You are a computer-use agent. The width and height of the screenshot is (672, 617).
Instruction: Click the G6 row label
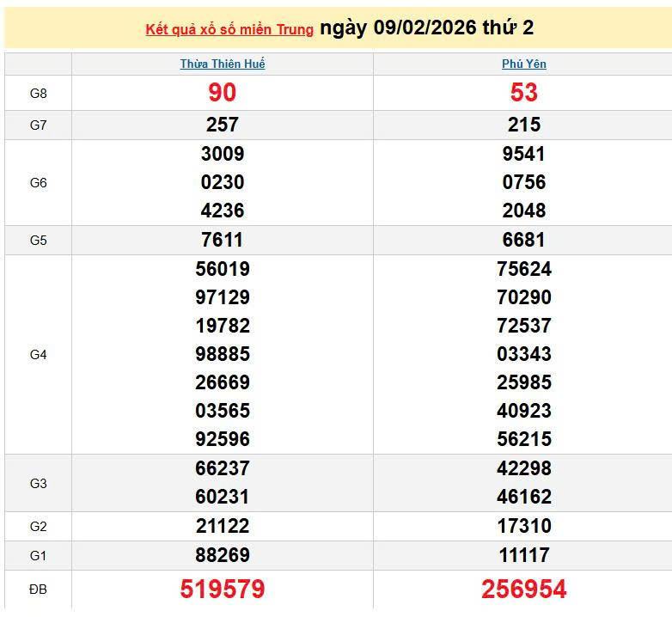tap(38, 182)
